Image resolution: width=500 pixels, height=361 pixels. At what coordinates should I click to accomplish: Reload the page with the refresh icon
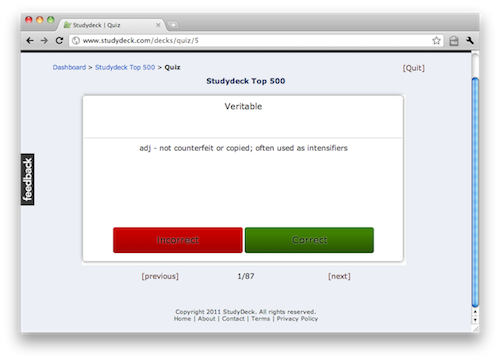coord(59,41)
